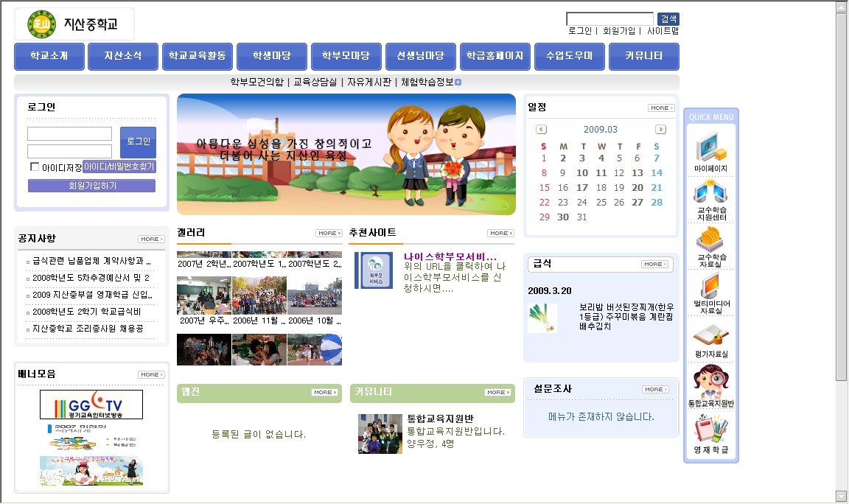Click the 지산중학교 school logo

tap(74, 24)
